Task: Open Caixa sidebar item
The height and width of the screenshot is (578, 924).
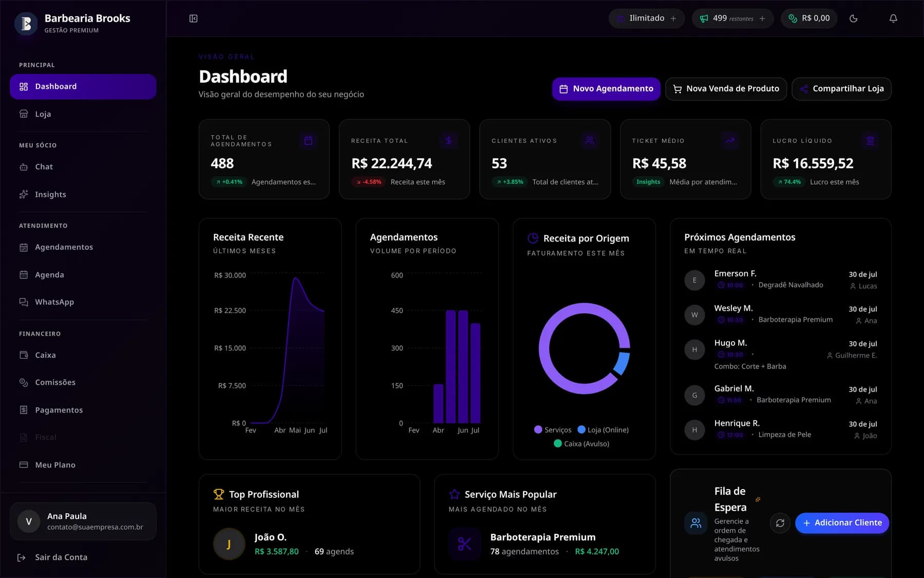Action: [x=83, y=355]
